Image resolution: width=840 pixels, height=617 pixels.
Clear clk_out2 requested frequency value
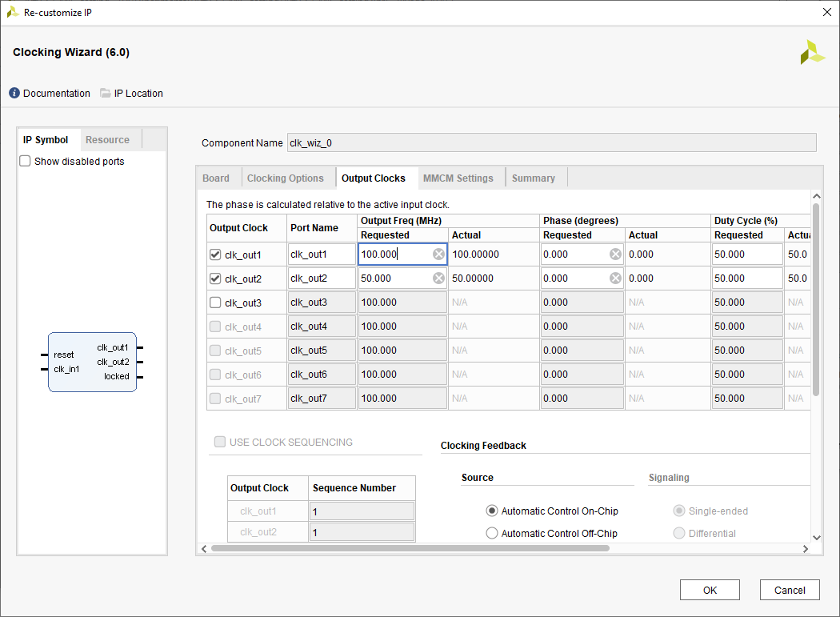[438, 278]
